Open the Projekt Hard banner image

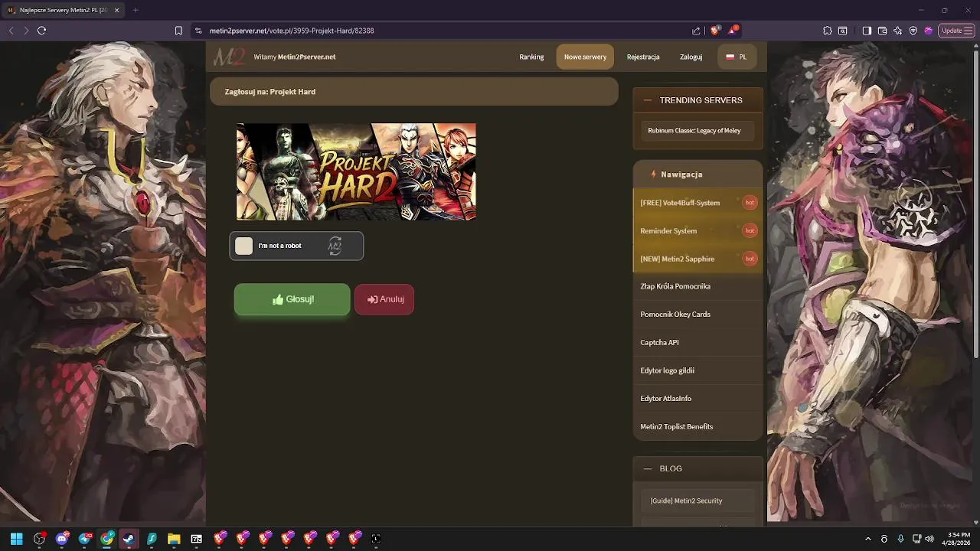(x=356, y=171)
